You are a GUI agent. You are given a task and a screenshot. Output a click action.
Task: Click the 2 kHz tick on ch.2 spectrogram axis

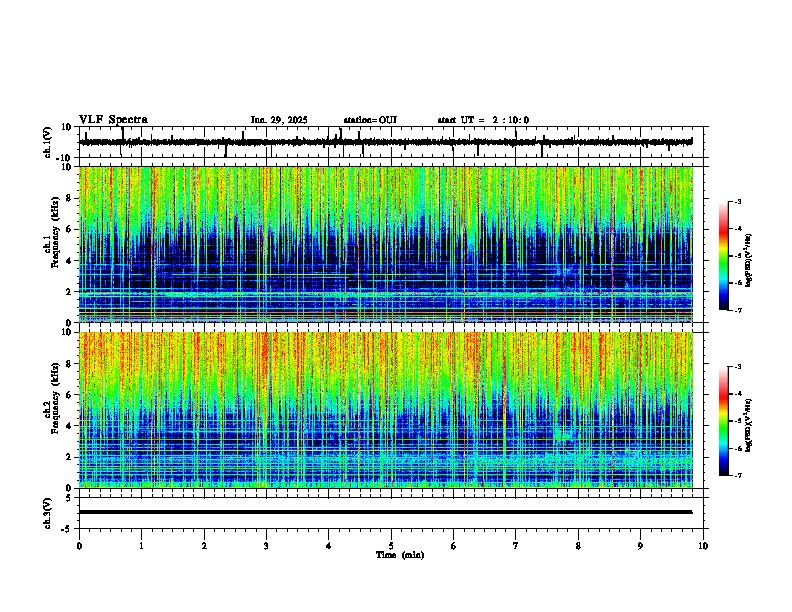(x=70, y=457)
